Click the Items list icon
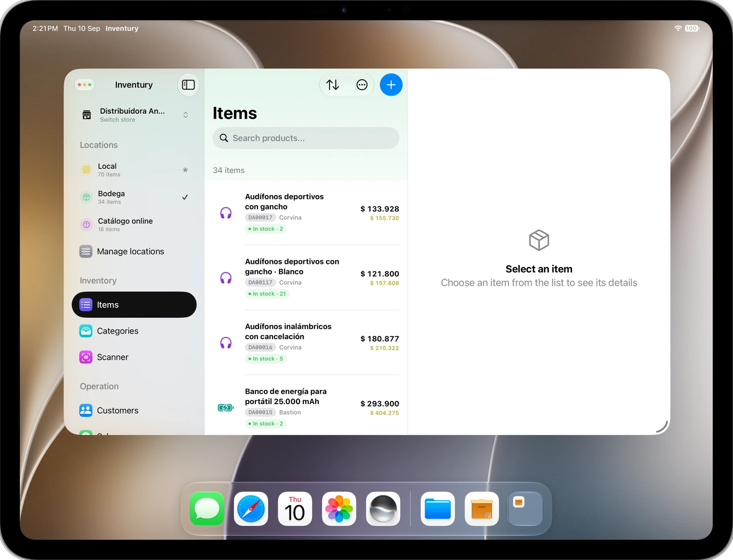The width and height of the screenshot is (733, 560). click(86, 305)
